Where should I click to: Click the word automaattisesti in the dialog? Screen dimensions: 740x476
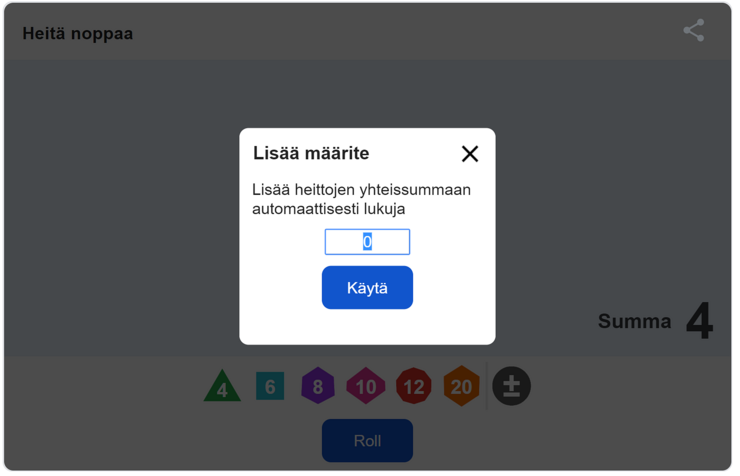(306, 209)
